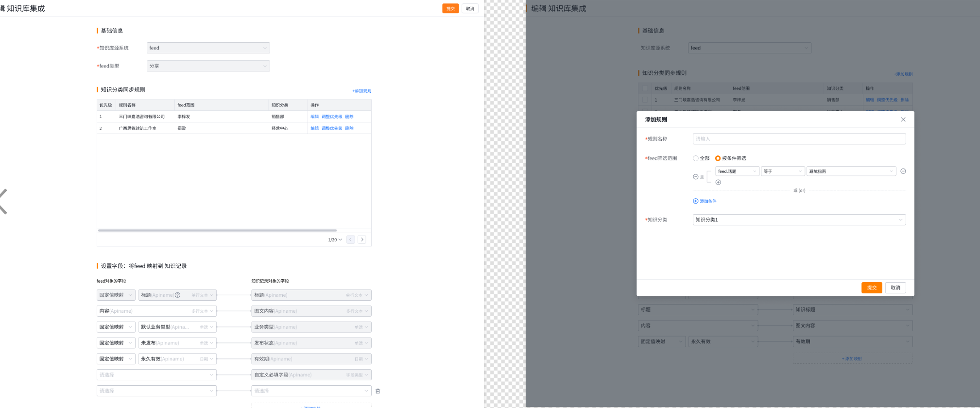
Task: Open the 知识分类1 dropdown in the dialog
Action: tap(799, 220)
